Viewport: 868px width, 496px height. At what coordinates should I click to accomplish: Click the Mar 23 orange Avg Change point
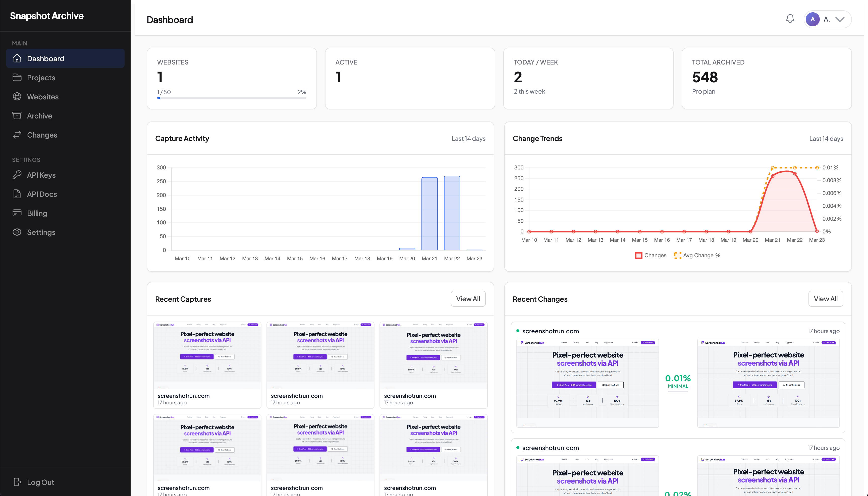click(x=817, y=168)
